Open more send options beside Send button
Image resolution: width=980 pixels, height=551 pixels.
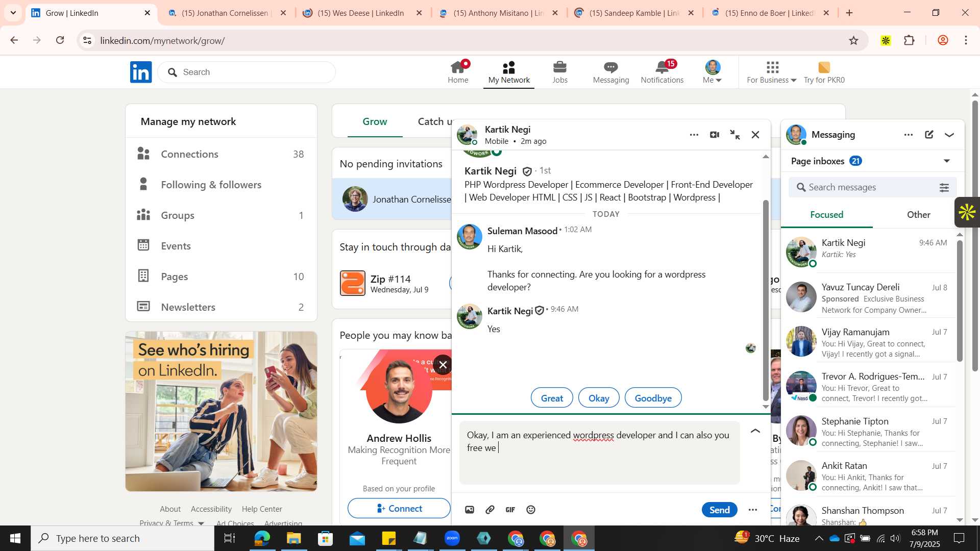(x=753, y=510)
